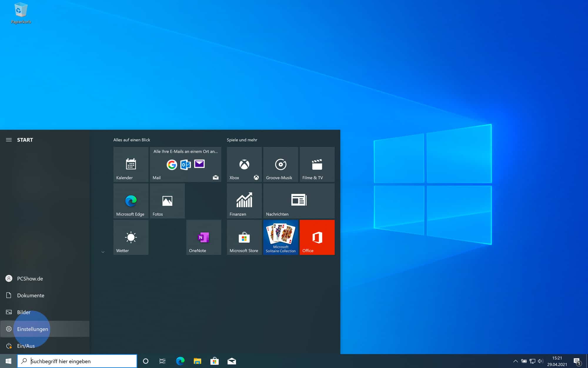Show hidden system tray icons
Viewport: 588px width, 368px height.
pos(515,361)
